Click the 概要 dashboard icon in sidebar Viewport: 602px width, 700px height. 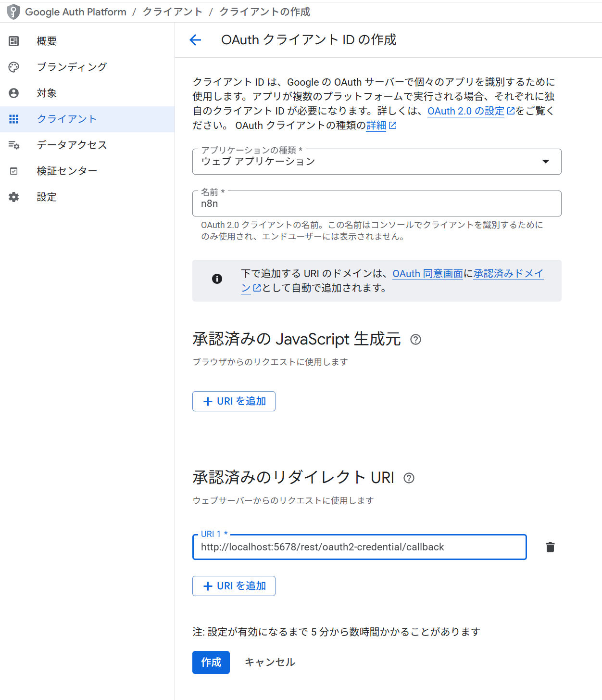coord(14,41)
